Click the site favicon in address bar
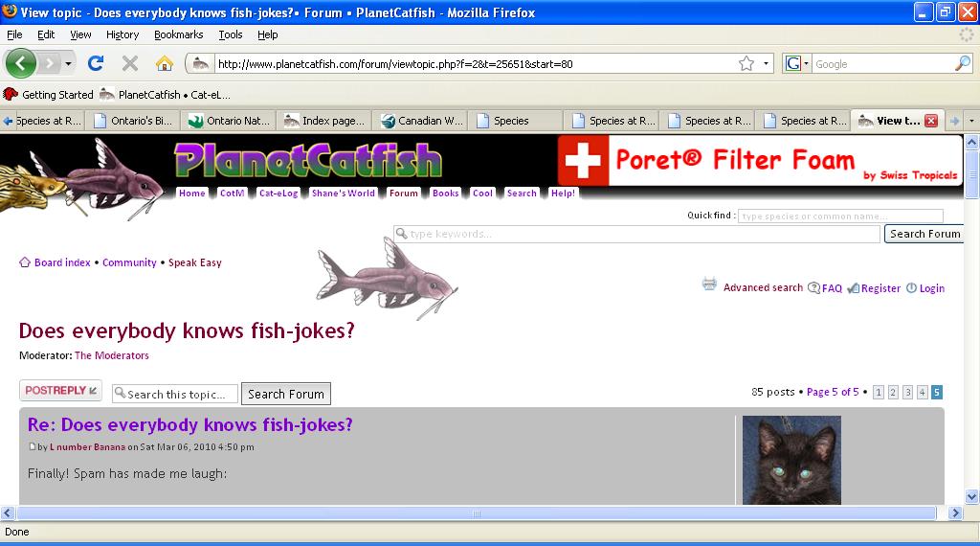This screenshot has width=980, height=546. pos(201,63)
